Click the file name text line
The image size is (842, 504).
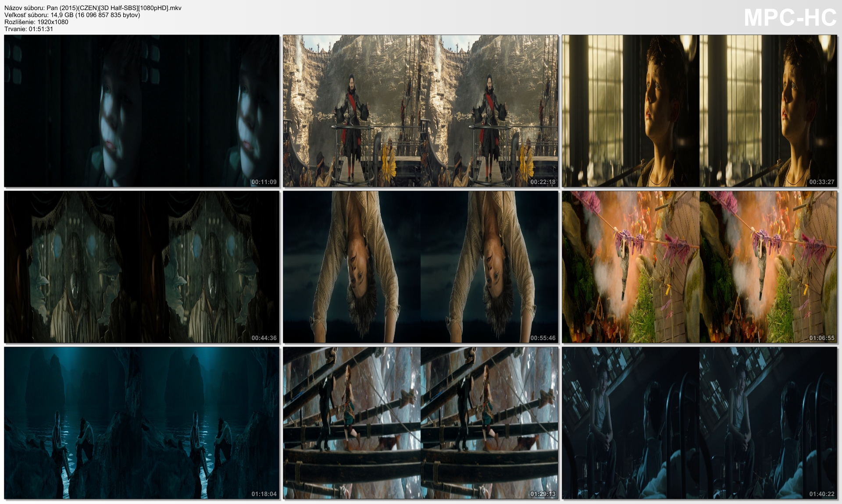coord(93,8)
